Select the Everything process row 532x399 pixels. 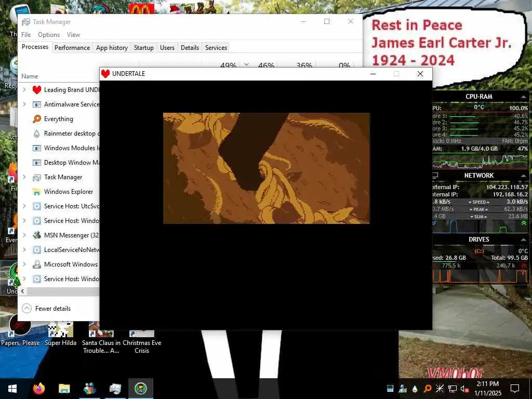point(58,119)
